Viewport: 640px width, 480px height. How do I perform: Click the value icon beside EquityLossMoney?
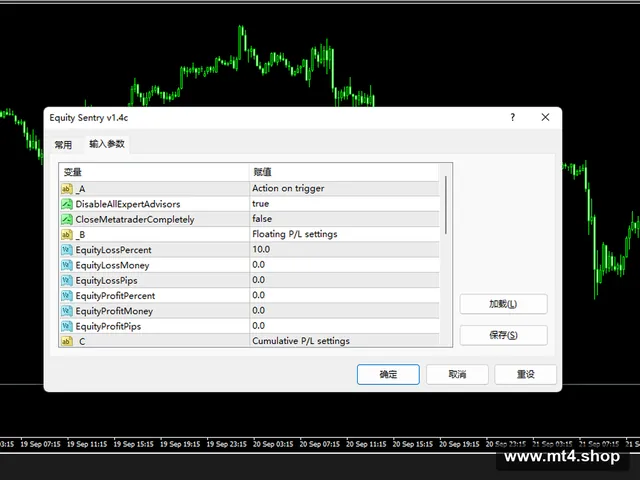tap(67, 265)
